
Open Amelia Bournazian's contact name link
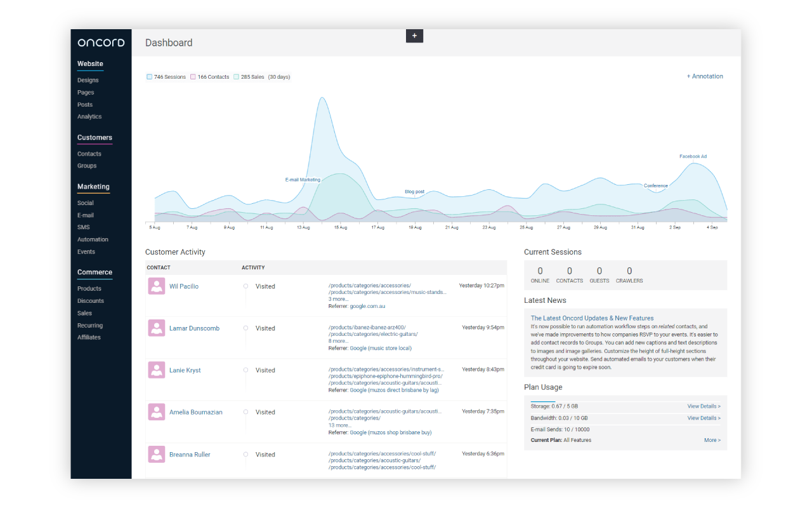point(196,412)
